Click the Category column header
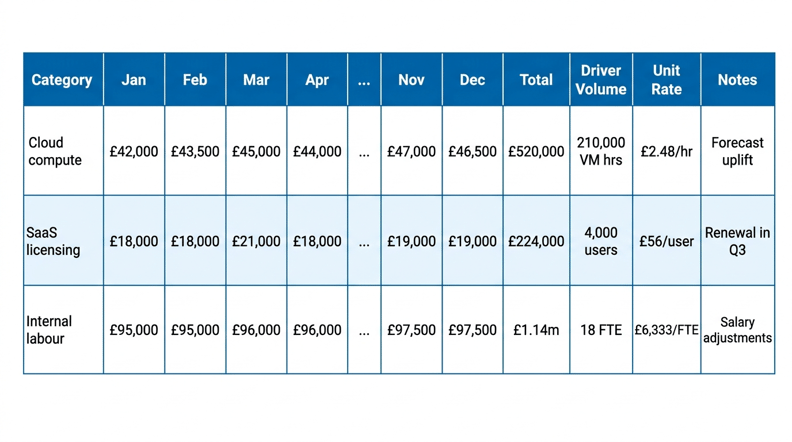The width and height of the screenshot is (792, 442). pos(62,80)
